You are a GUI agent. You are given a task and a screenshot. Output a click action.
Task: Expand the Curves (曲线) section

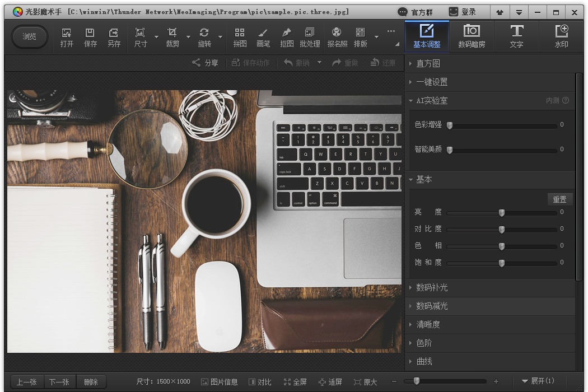pos(424,361)
